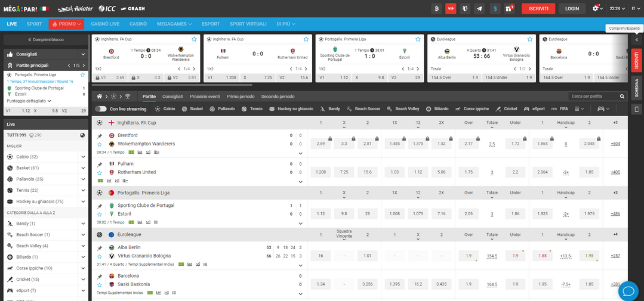Expand the Basket (61) category

tap(83, 167)
